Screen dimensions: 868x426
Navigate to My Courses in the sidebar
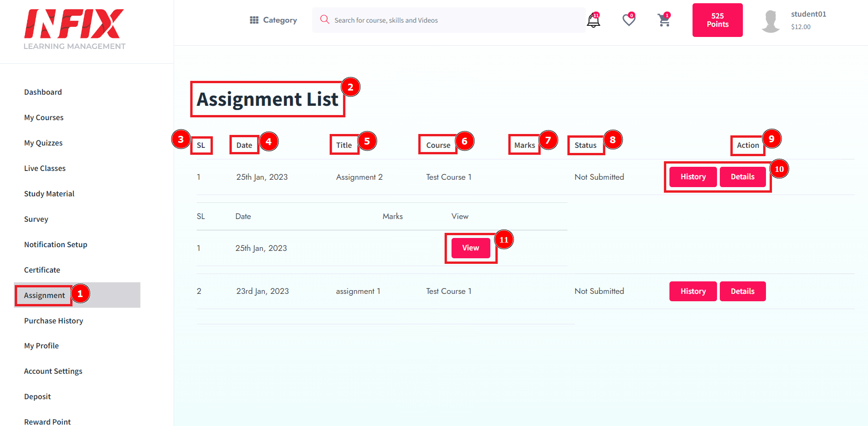pos(43,117)
